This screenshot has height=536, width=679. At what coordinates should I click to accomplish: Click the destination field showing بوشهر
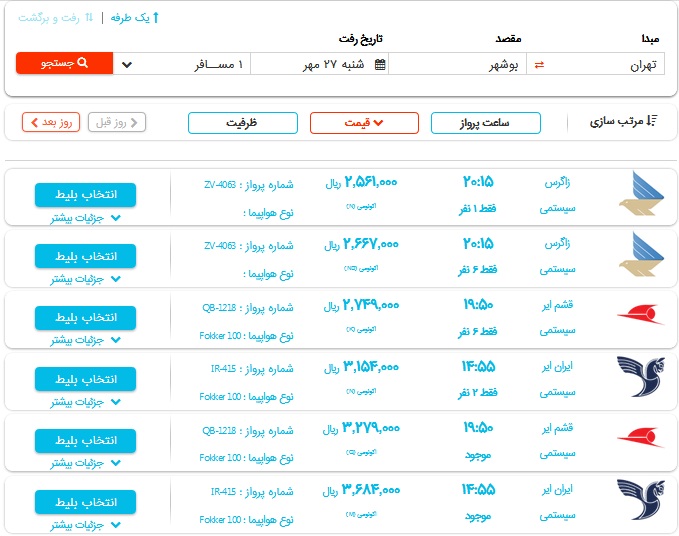pyautogui.click(x=458, y=65)
